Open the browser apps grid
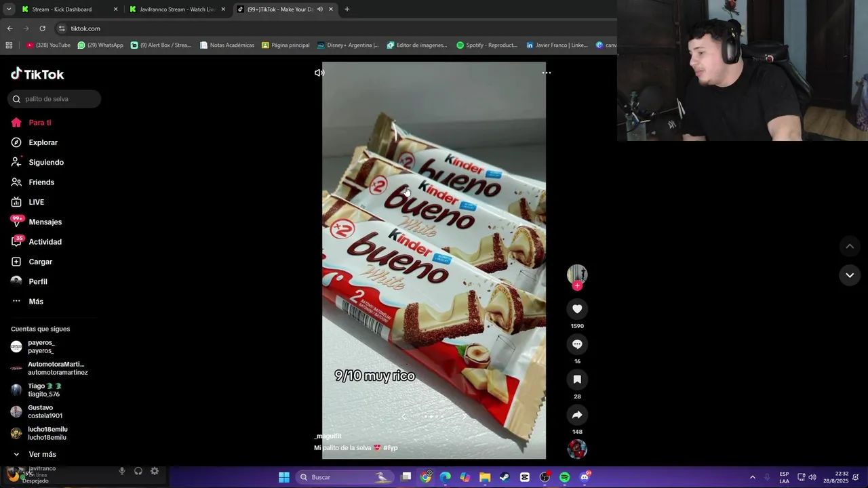The height and width of the screenshot is (488, 868). [x=9, y=45]
